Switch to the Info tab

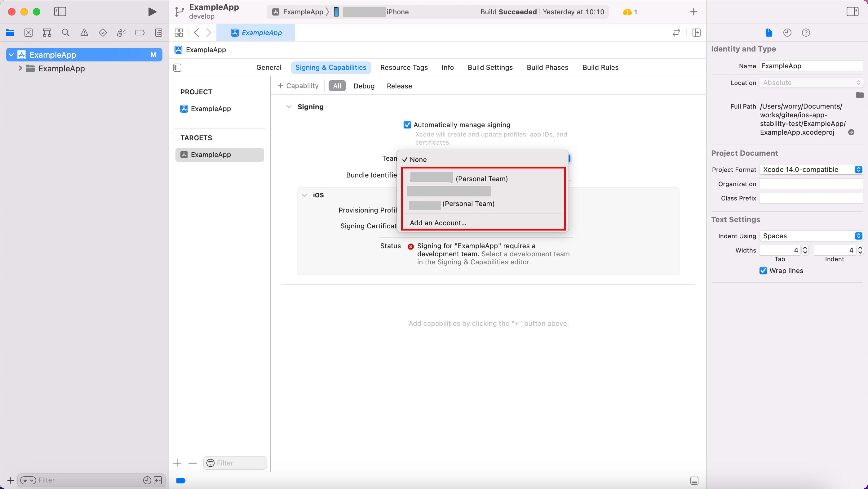(447, 67)
